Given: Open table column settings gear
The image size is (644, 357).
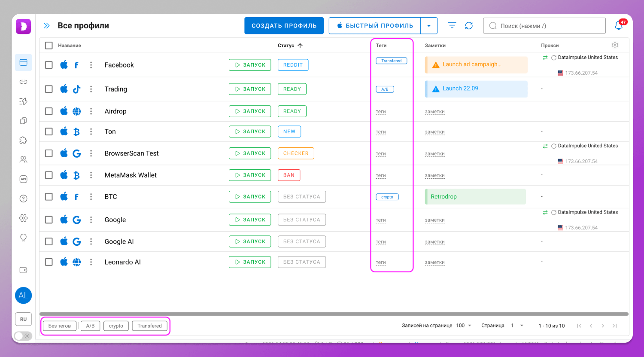Looking at the screenshot, I should pos(615,45).
